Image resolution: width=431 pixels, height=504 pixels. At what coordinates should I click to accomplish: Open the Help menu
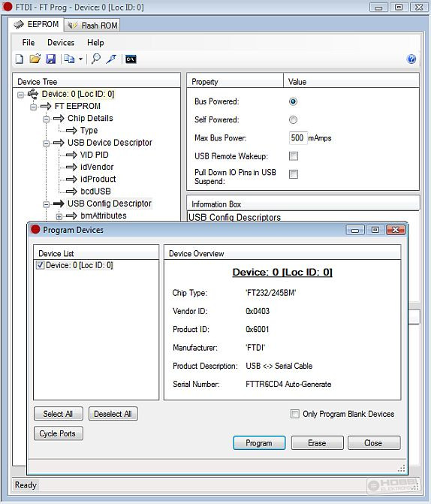95,42
